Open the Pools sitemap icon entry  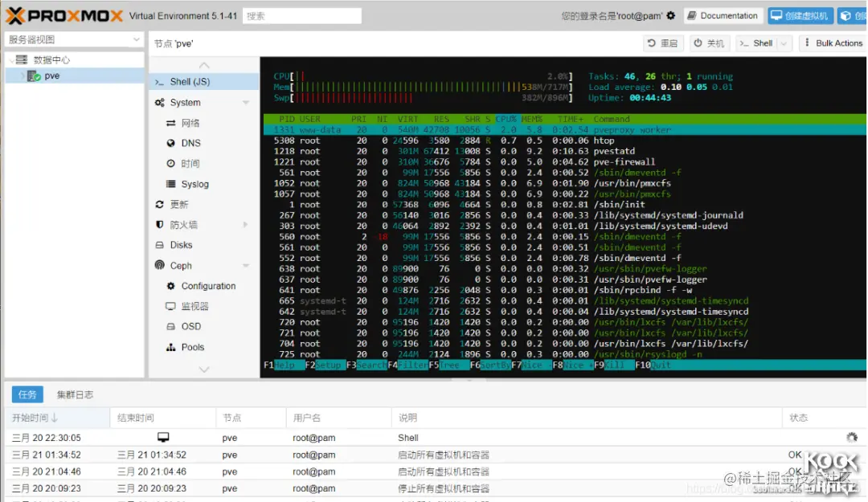(170, 347)
